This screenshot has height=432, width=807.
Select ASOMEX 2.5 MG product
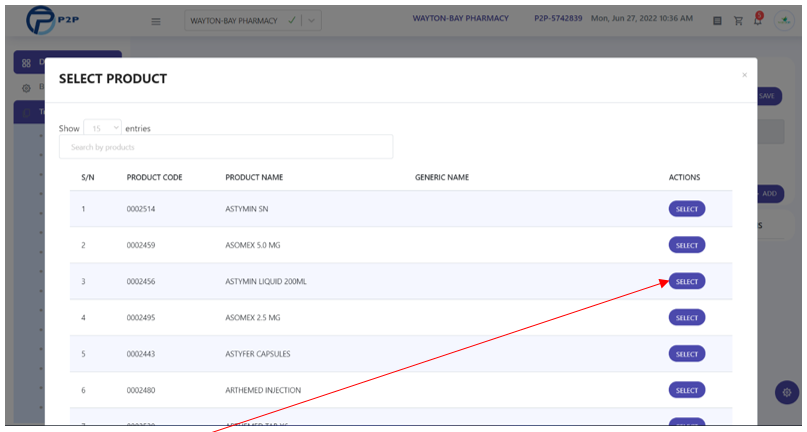pos(687,318)
